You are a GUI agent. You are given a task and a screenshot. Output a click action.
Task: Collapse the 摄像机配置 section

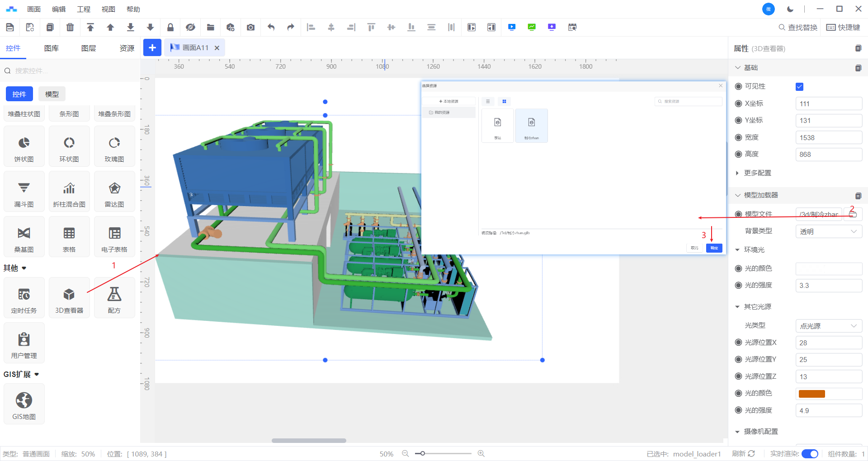click(737, 432)
